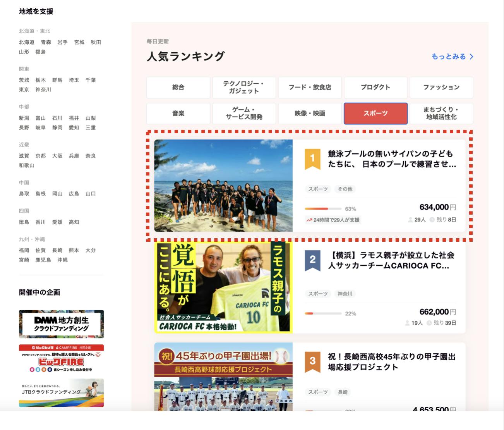
Task: Click the rank 3 ribbon badge
Action: [312, 361]
